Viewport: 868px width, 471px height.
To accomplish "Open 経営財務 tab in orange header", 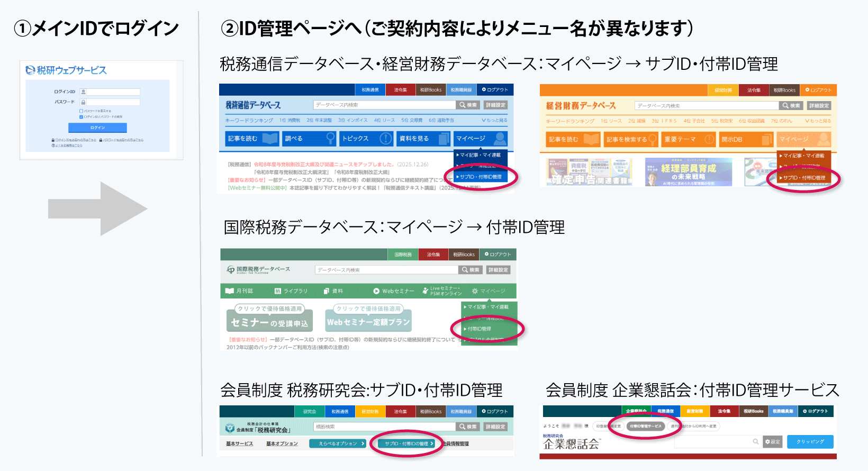I will click(723, 90).
